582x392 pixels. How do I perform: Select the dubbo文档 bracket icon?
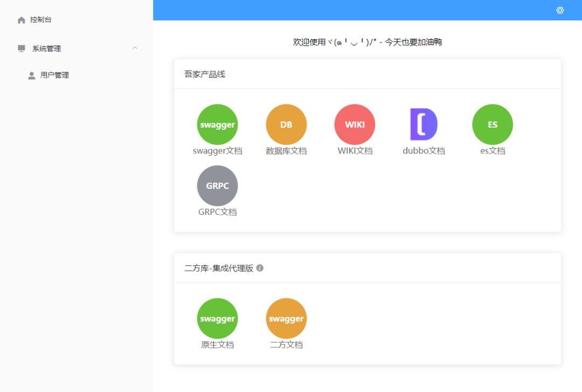[x=424, y=124]
